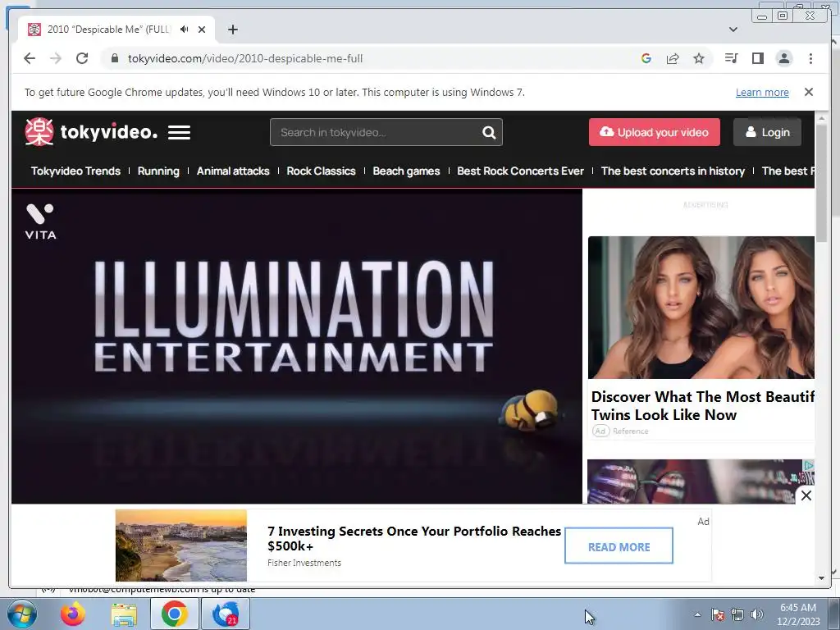Viewport: 840px width, 630px height.
Task: Open Running category
Action: [x=158, y=171]
